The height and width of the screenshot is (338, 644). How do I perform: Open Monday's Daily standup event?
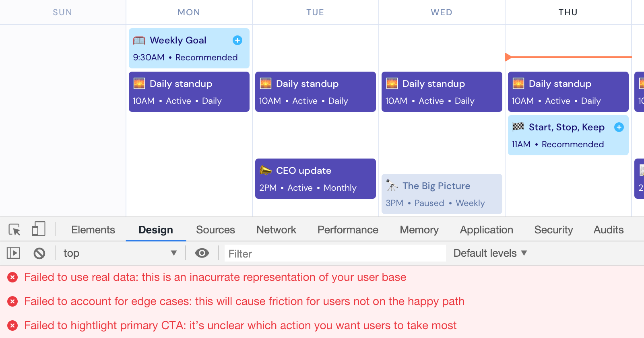coord(189,92)
